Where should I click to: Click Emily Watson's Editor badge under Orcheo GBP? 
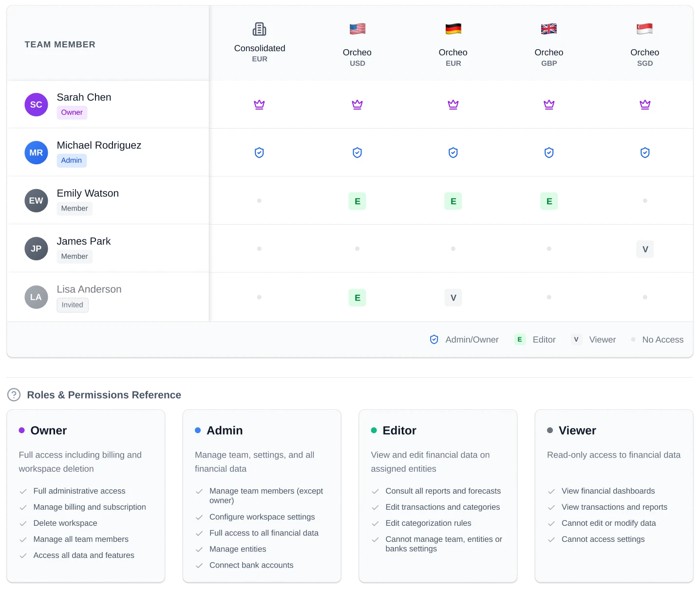coord(549,201)
